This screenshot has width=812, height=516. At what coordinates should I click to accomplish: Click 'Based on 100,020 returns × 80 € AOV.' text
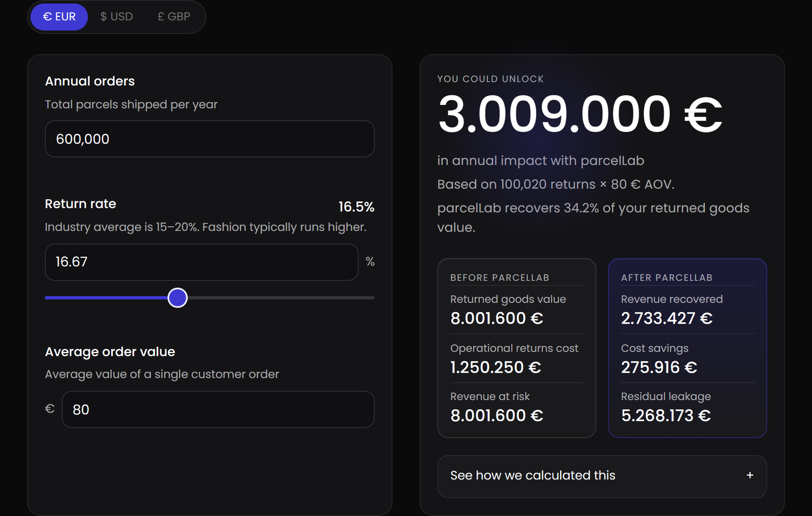(556, 184)
